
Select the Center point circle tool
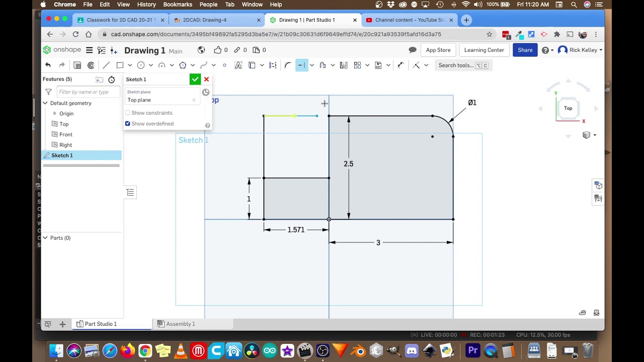pyautogui.click(x=141, y=65)
